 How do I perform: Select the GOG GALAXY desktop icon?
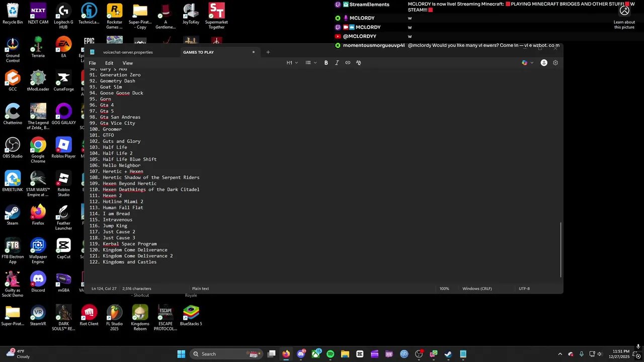[63, 114]
